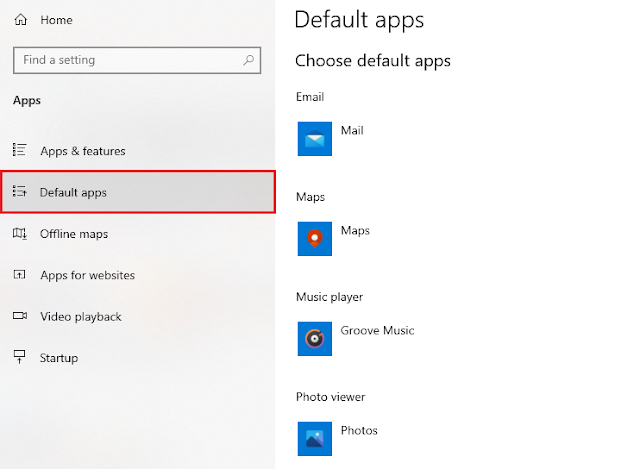Viewport: 640px width, 469px height.
Task: Click the Maps app icon
Action: (315, 239)
